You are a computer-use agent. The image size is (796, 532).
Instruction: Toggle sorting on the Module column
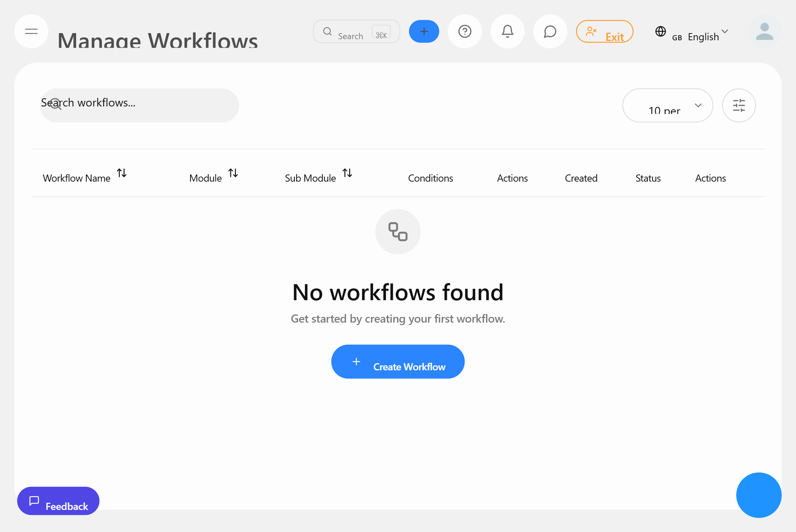(x=234, y=173)
